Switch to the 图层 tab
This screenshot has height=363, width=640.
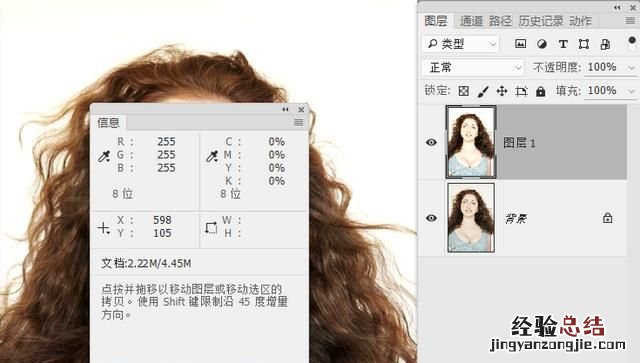(436, 20)
